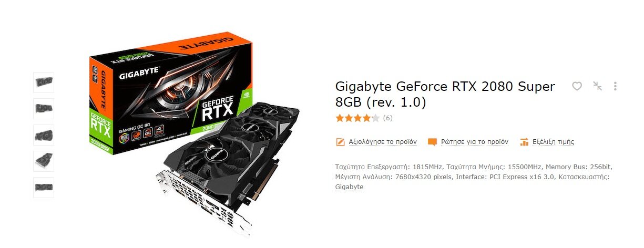This screenshot has height=248, width=644.
Task: Open the three-dot more options menu
Action: pos(615,86)
